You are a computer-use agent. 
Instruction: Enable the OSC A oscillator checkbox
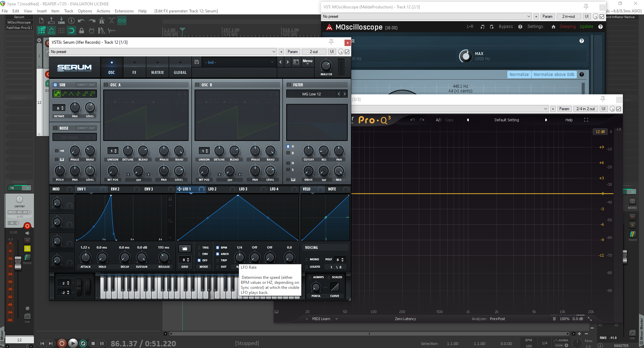(106, 85)
